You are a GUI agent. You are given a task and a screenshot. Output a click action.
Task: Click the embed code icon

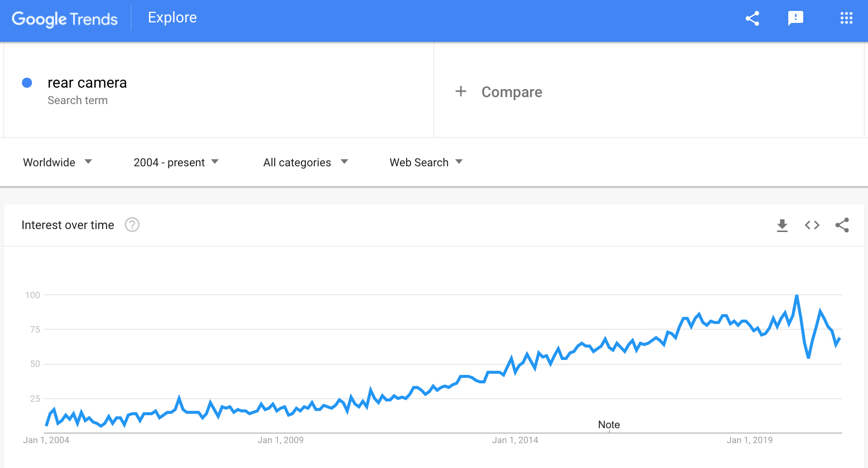point(812,225)
